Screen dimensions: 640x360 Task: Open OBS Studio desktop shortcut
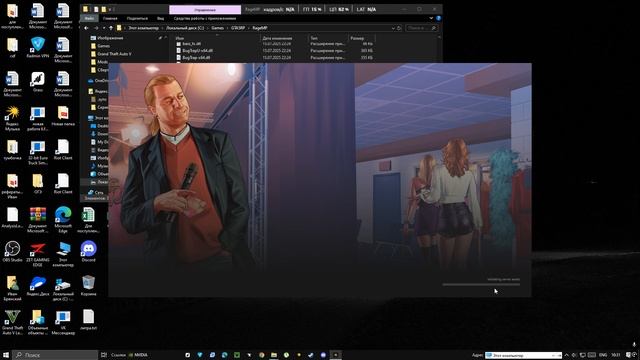coord(12,251)
